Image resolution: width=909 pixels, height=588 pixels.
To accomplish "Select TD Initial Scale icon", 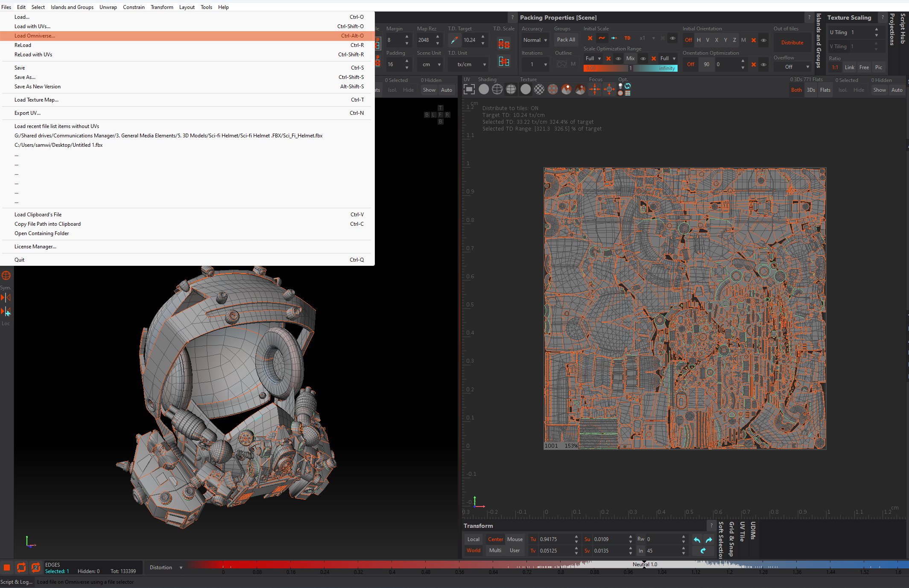I will point(627,38).
